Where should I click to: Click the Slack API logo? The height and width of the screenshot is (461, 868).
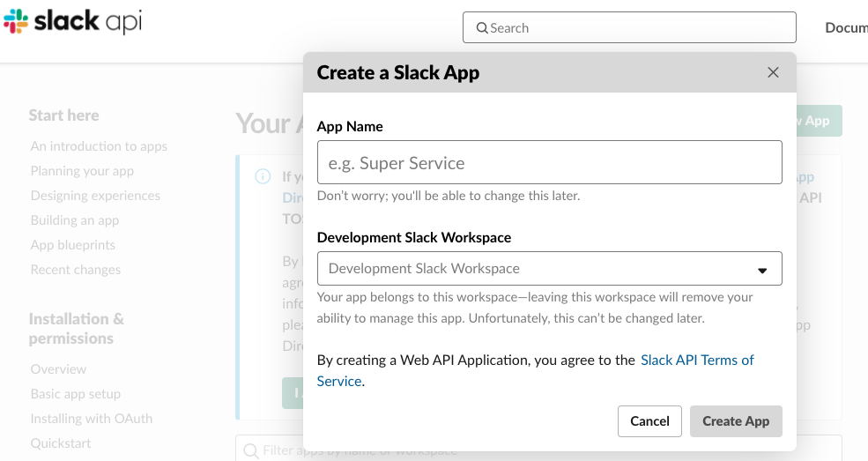pyautogui.click(x=72, y=22)
